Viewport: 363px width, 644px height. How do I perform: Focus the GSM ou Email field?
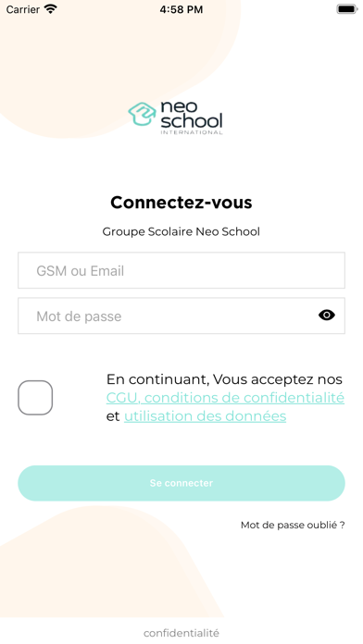click(x=181, y=271)
